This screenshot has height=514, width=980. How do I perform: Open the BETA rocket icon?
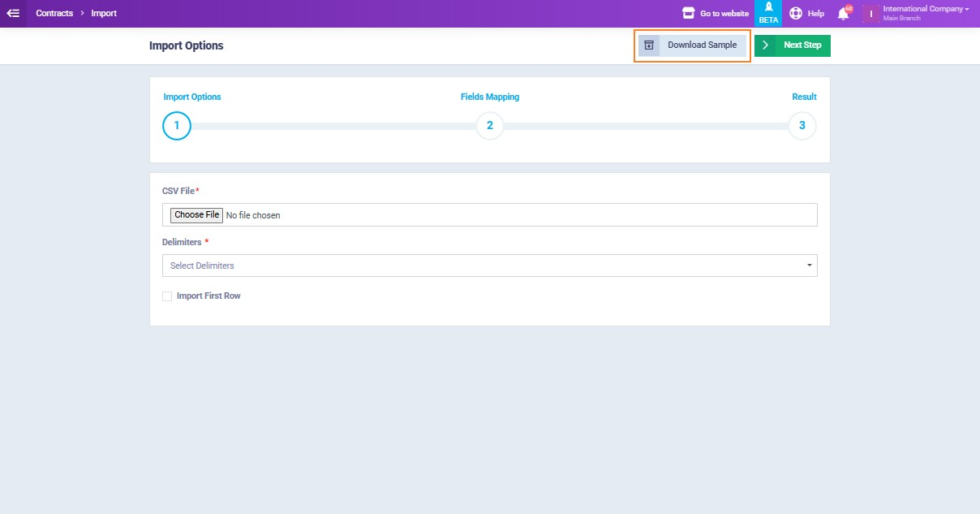[768, 8]
